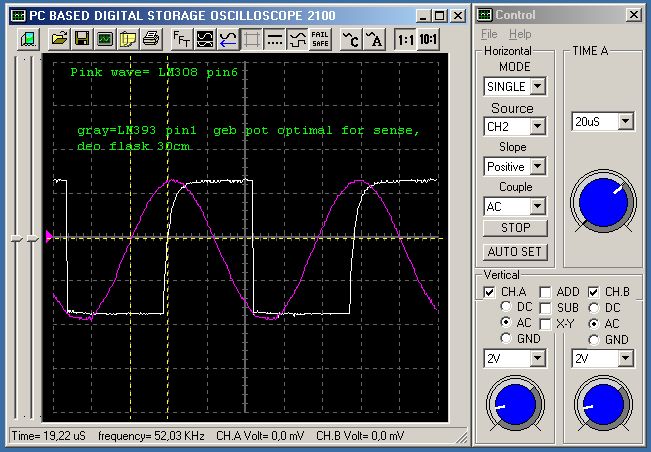Select the 10:1 probe setting
Image resolution: width=651 pixels, height=452 pixels.
[x=427, y=39]
